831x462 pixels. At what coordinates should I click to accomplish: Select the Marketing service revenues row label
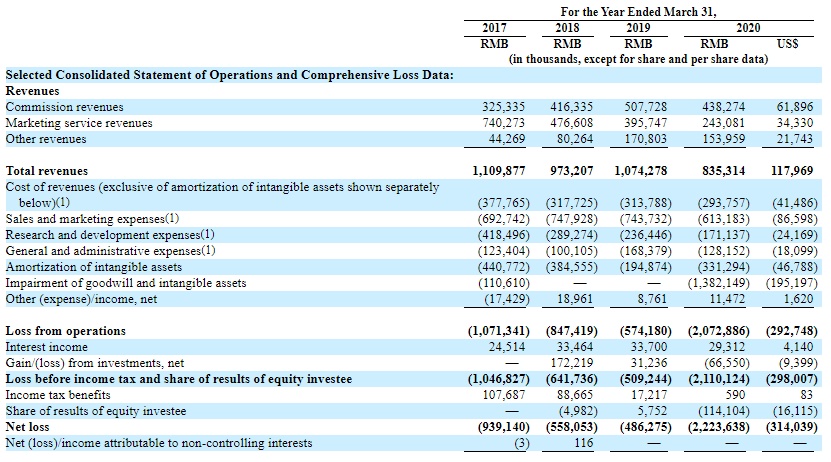pos(80,122)
